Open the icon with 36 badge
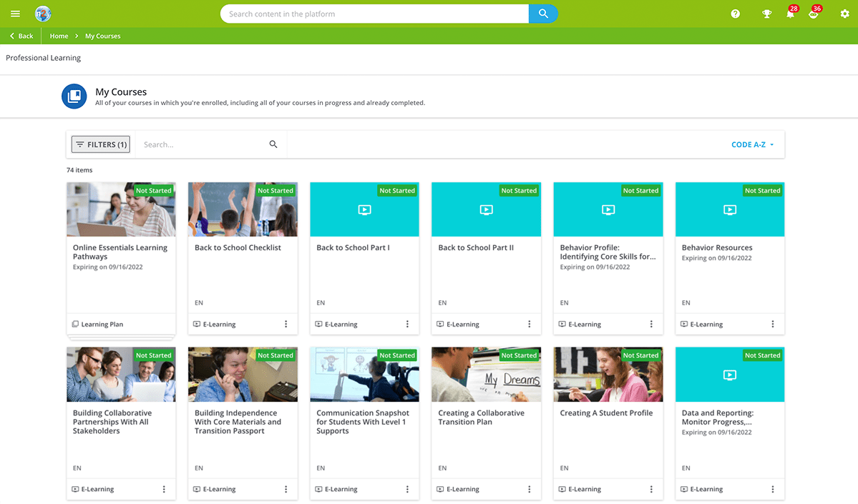The image size is (858, 504). (x=814, y=13)
